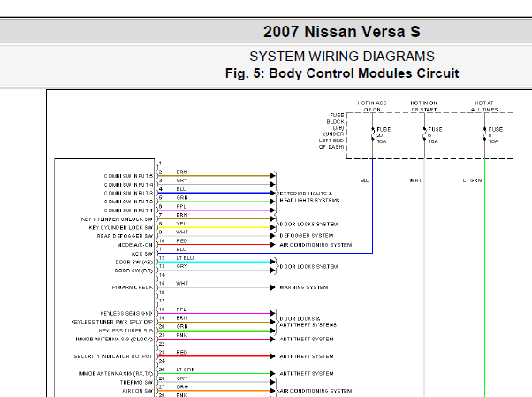Click the 'BLU' wire label below fuse block
532x397 pixels.
coord(365,180)
